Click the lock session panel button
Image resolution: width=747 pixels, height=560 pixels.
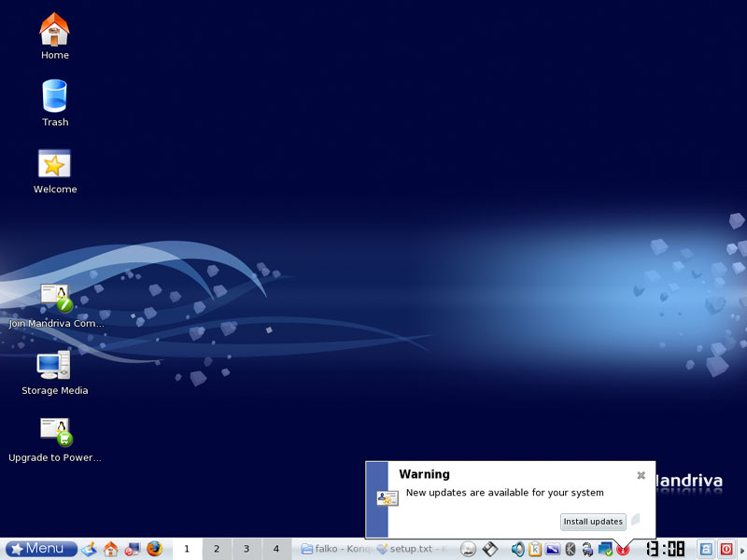click(706, 549)
